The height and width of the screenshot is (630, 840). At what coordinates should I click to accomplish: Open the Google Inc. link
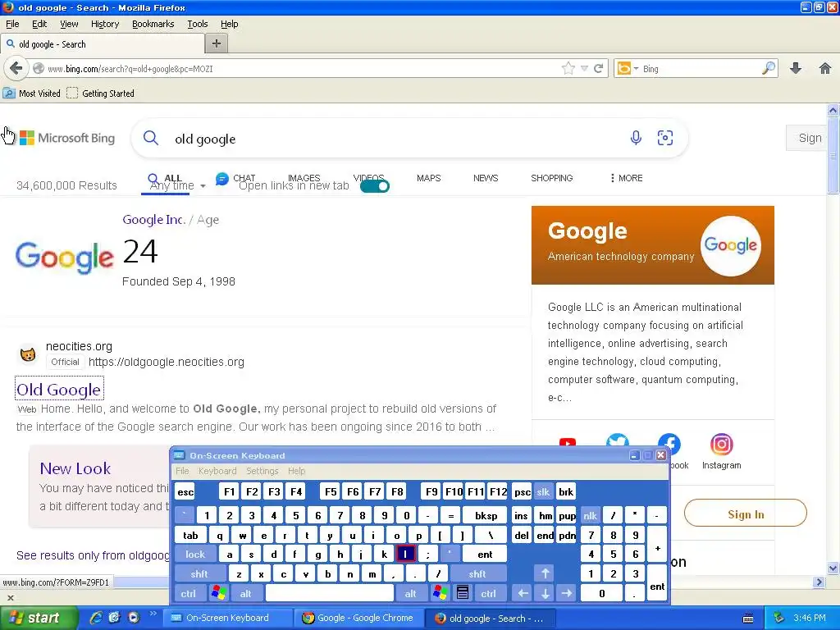(x=153, y=220)
